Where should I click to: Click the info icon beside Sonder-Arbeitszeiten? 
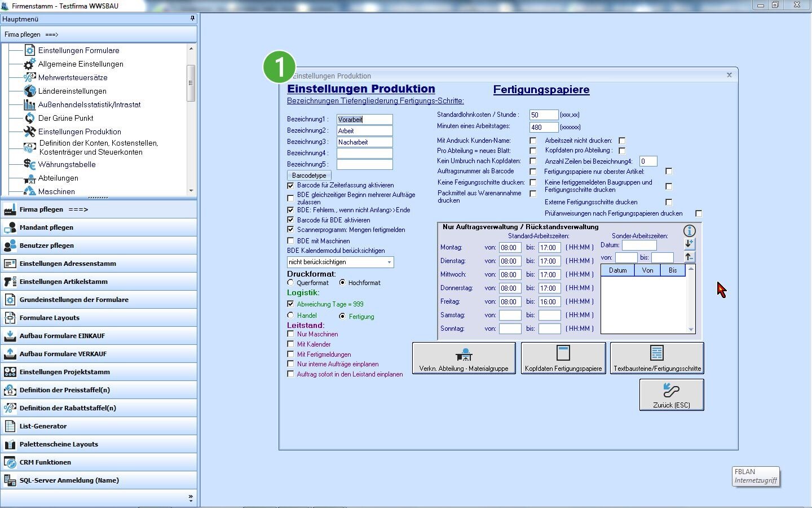pos(689,231)
